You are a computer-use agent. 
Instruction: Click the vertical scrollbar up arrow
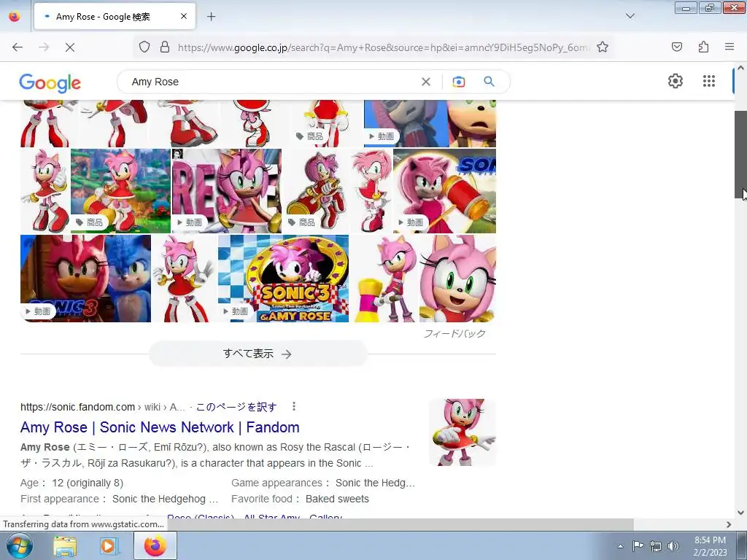click(741, 68)
